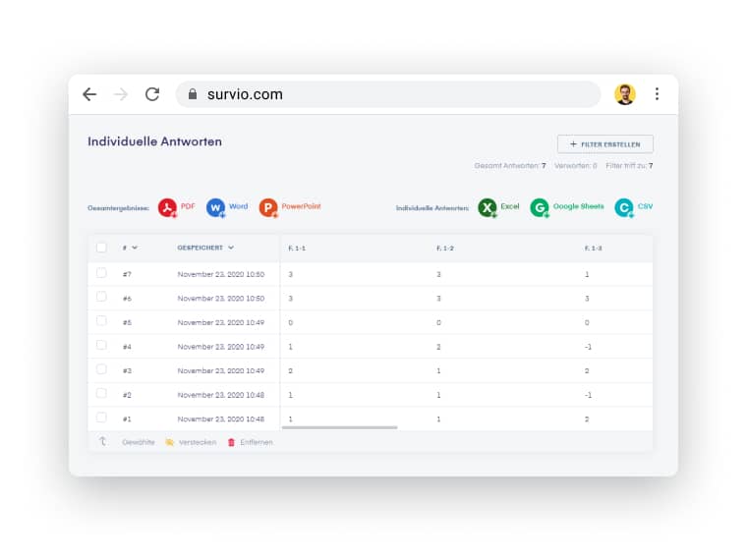747x560 pixels.
Task: Click the Gewählte arrow icon in footer
Action: [102, 441]
